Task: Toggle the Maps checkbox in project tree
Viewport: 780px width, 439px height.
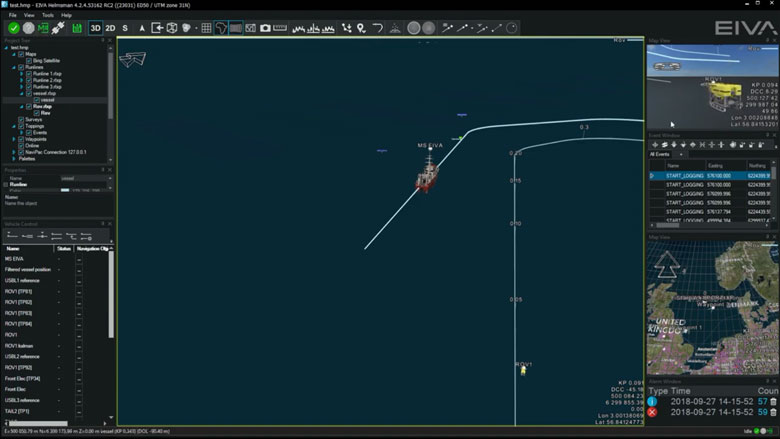Action: pos(21,54)
